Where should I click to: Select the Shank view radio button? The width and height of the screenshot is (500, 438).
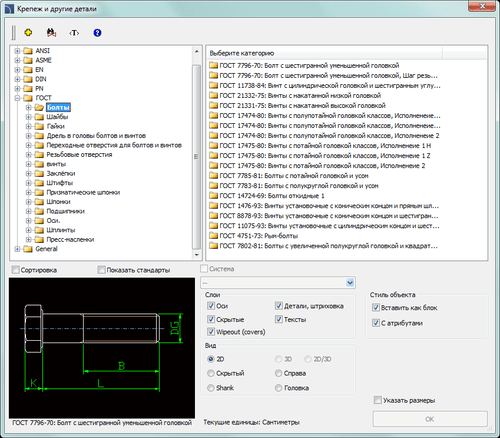(x=211, y=388)
